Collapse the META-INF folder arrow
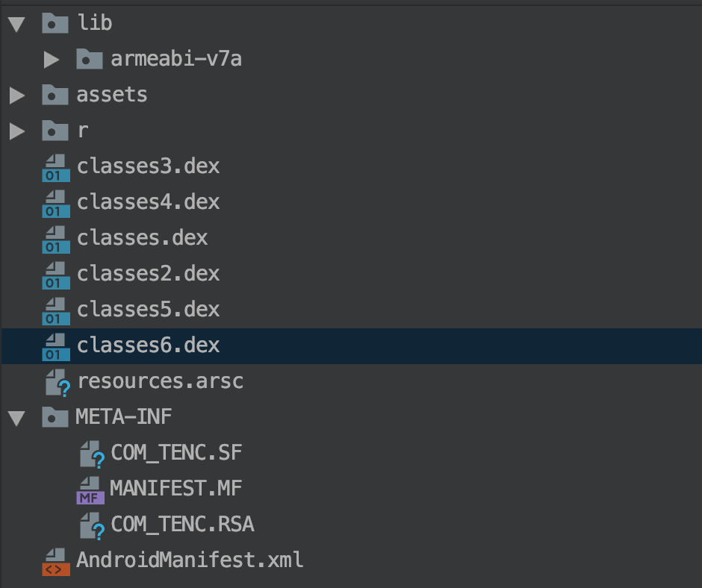Viewport: 702px width, 588px height. coord(17,418)
